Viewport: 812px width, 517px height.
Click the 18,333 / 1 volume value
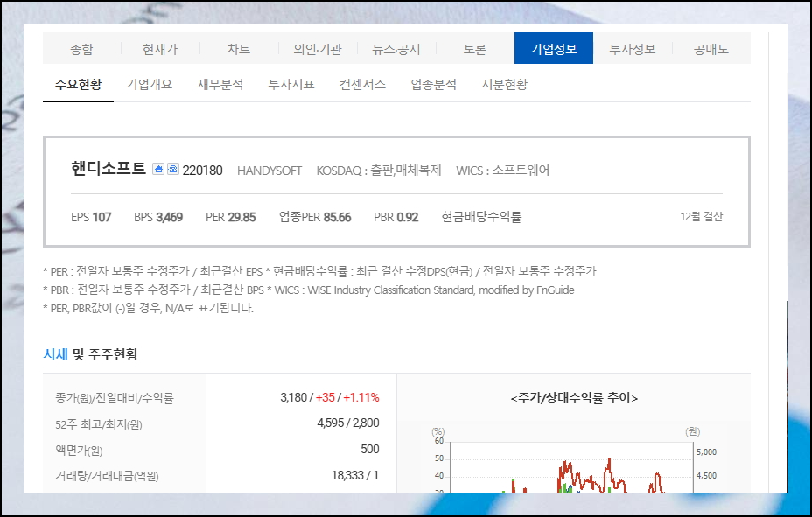pos(355,475)
